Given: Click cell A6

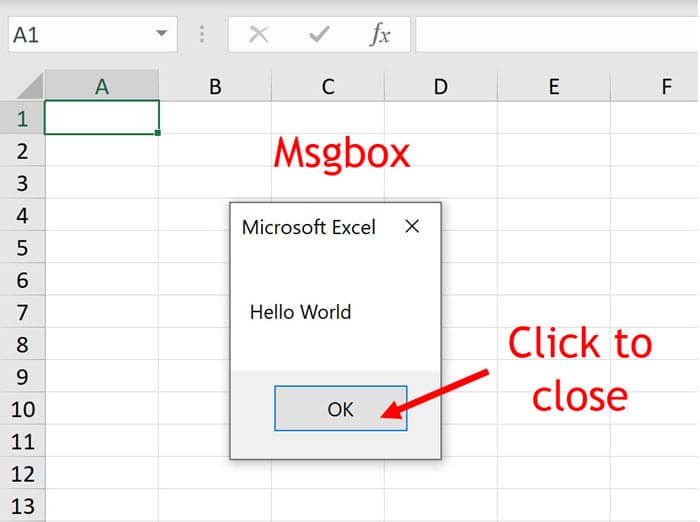Looking at the screenshot, I should point(102,280).
